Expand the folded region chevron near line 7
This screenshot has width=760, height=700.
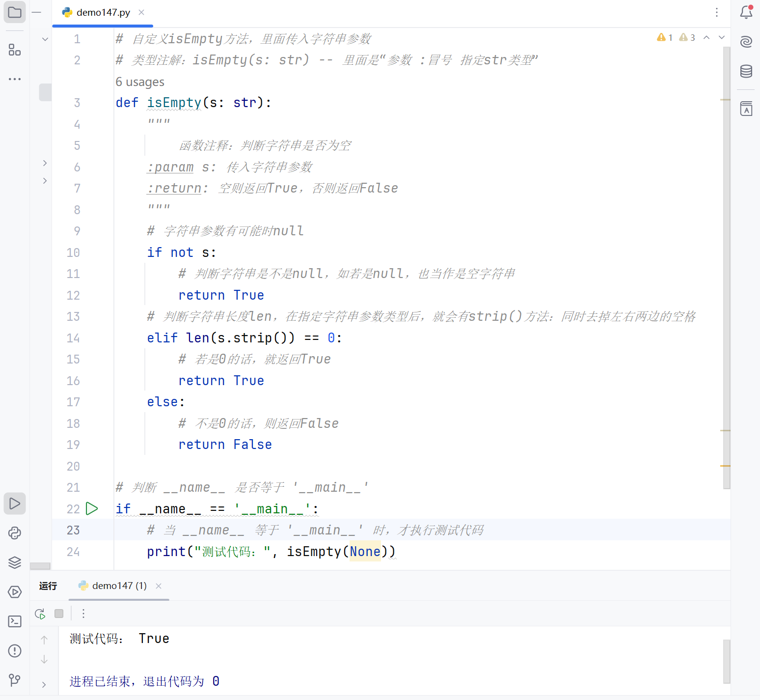45,181
